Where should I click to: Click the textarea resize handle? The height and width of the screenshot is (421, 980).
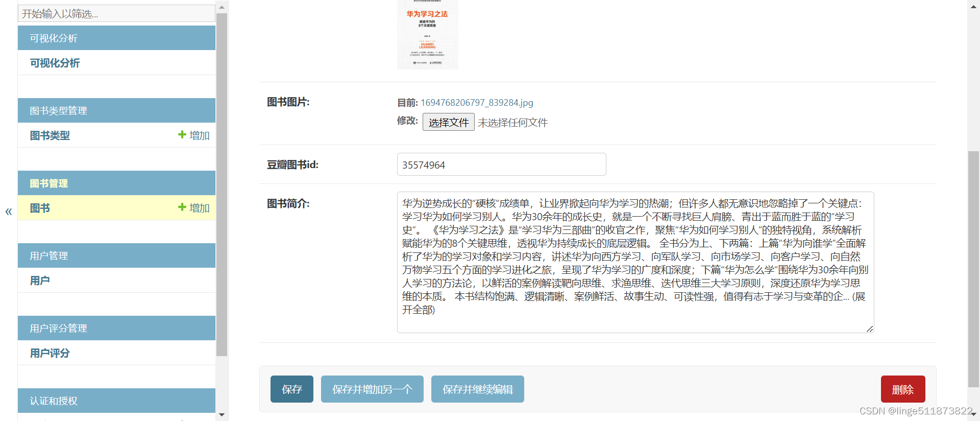tap(870, 329)
